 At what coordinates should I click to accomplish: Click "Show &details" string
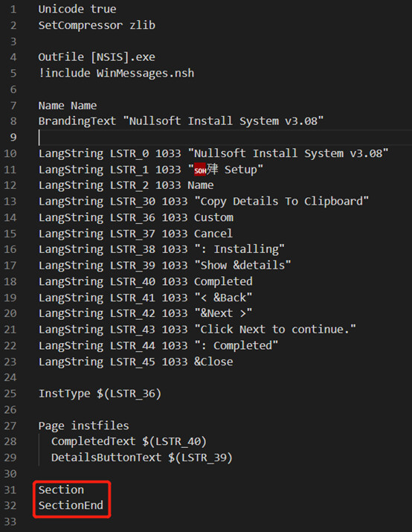coord(242,266)
